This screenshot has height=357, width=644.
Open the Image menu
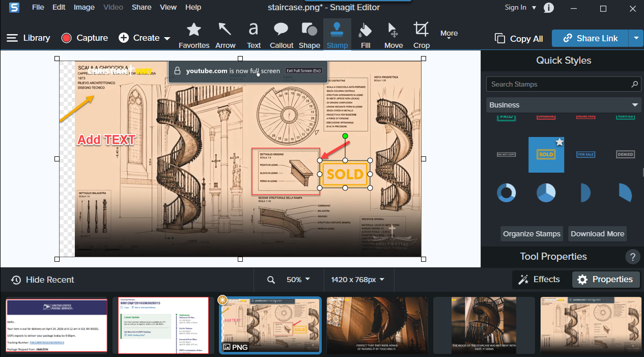click(84, 7)
